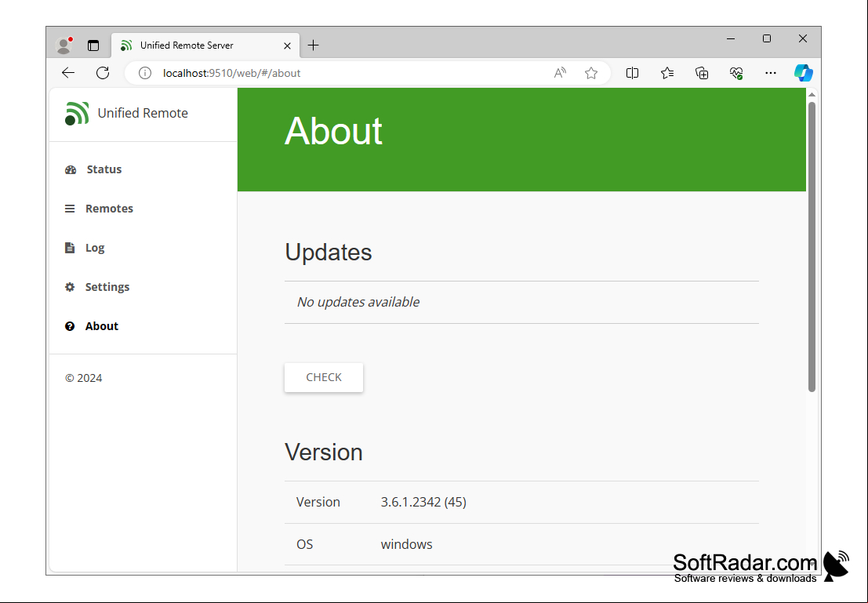Open the Copilot icon
This screenshot has height=603, width=868.
pyautogui.click(x=803, y=73)
